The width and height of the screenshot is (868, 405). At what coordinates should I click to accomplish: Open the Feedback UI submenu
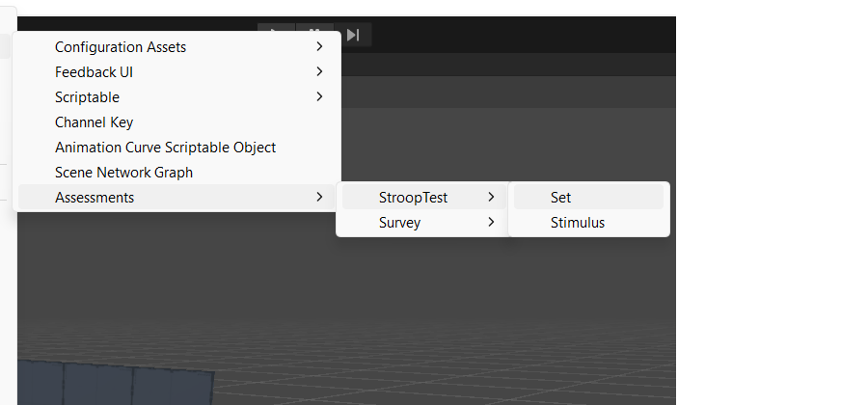[176, 72]
